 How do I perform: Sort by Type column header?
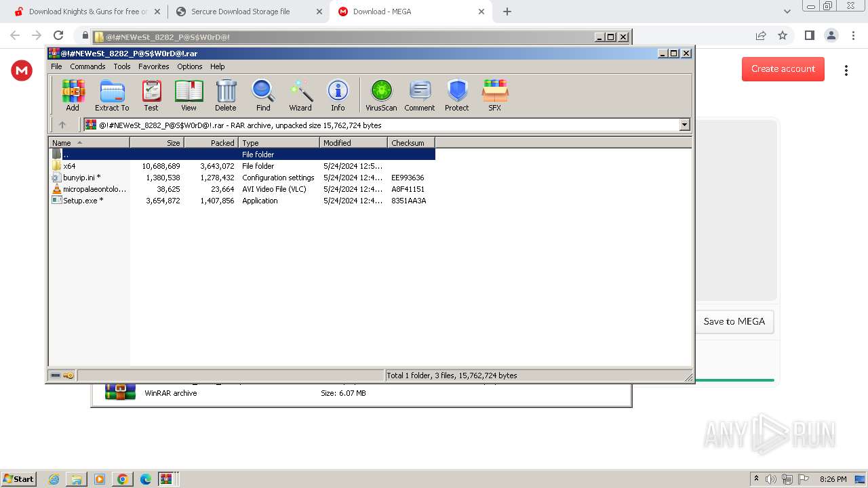pyautogui.click(x=279, y=142)
